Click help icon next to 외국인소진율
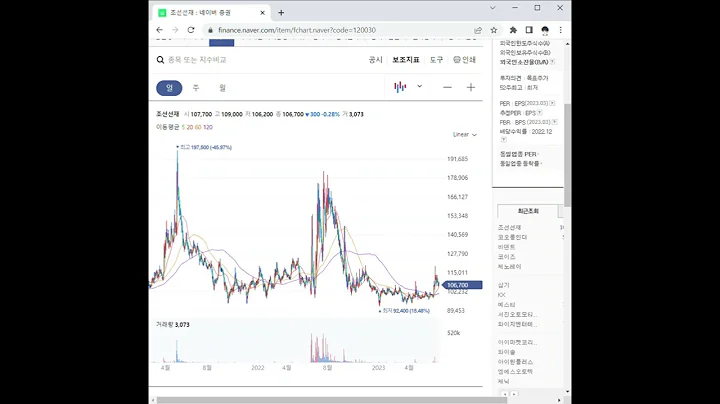The width and height of the screenshot is (720, 404). tap(552, 62)
